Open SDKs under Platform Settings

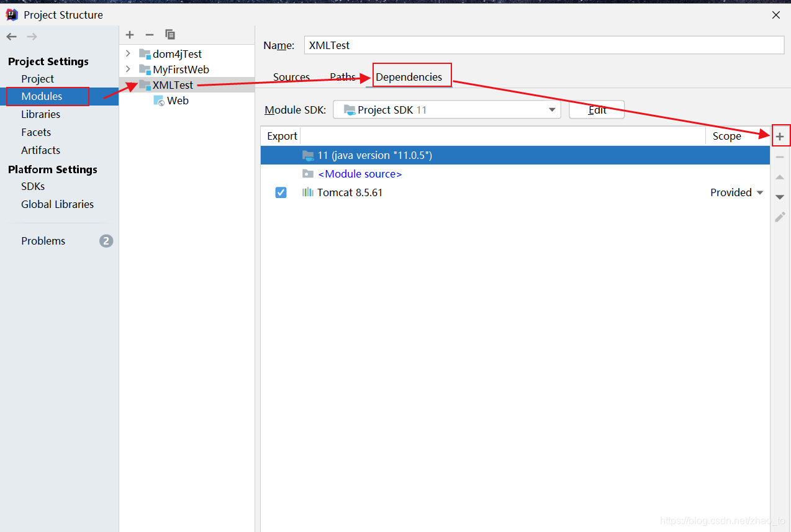pyautogui.click(x=33, y=186)
